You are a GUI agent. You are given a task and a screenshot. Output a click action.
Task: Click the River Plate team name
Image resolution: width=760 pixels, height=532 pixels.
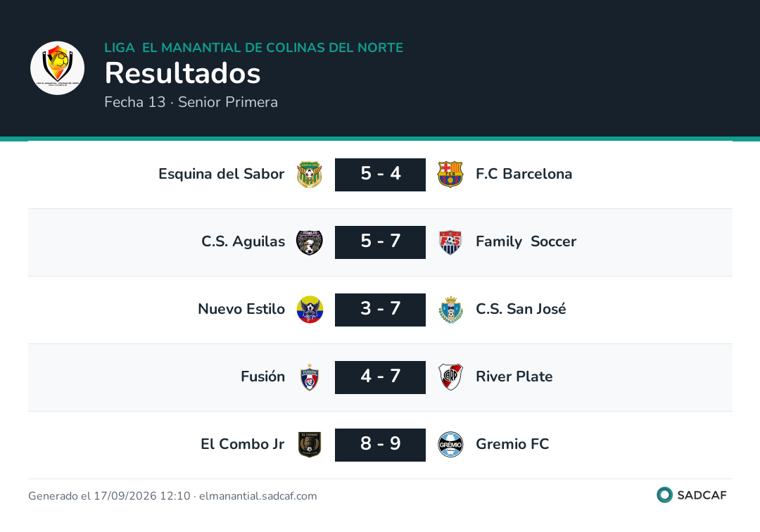(514, 376)
